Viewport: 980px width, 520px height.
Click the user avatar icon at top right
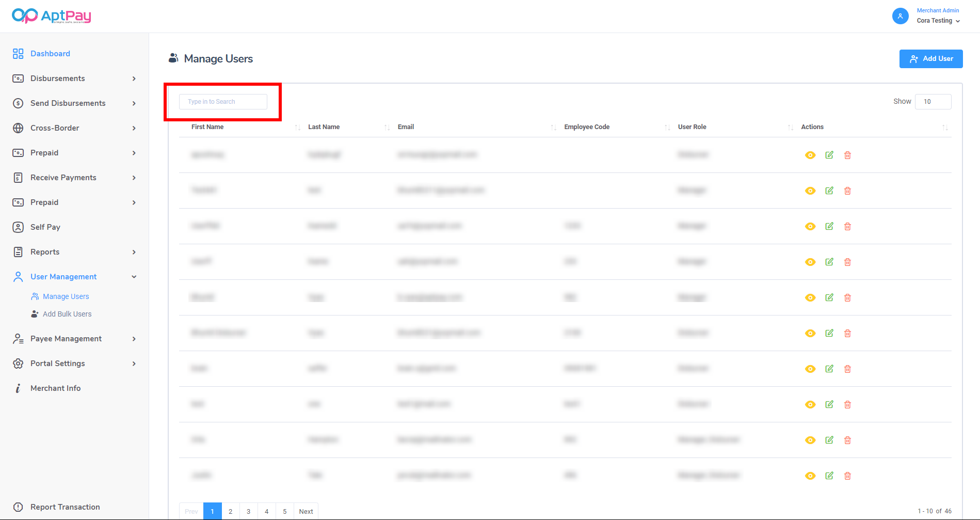click(x=900, y=16)
